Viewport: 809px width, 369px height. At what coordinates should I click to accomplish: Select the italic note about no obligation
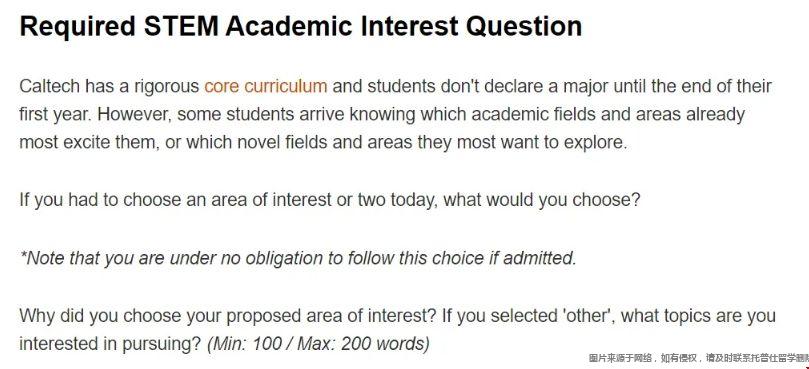point(298,258)
